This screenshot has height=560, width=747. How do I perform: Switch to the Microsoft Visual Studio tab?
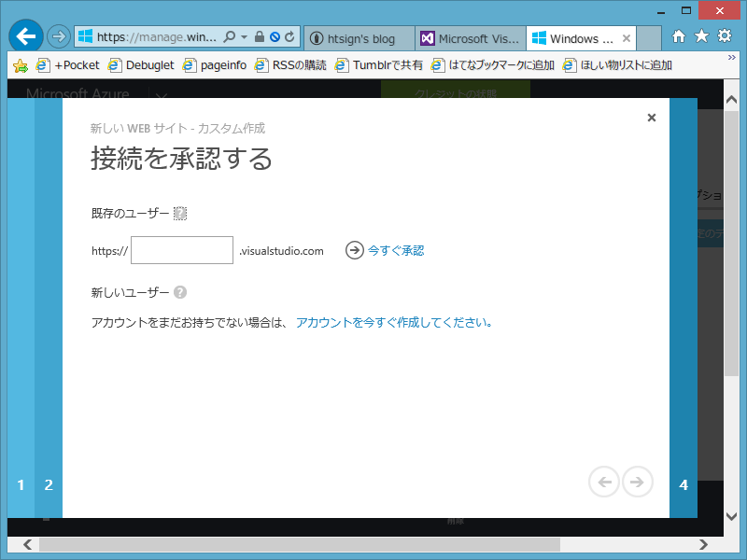coord(471,38)
